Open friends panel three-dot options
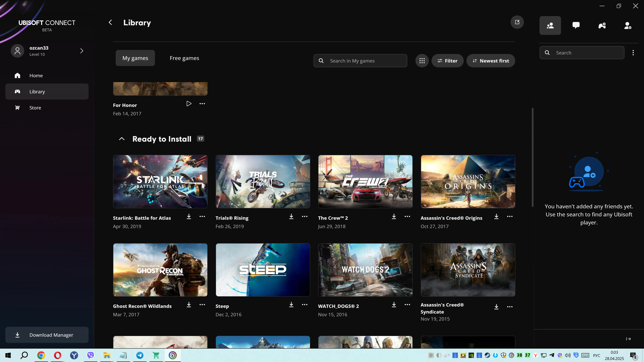 (x=633, y=53)
